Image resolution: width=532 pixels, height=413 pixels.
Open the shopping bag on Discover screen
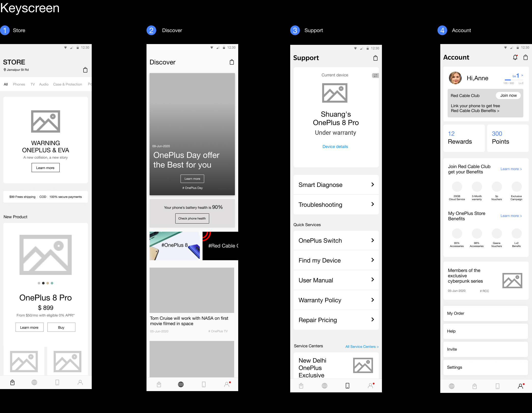pos(232,62)
